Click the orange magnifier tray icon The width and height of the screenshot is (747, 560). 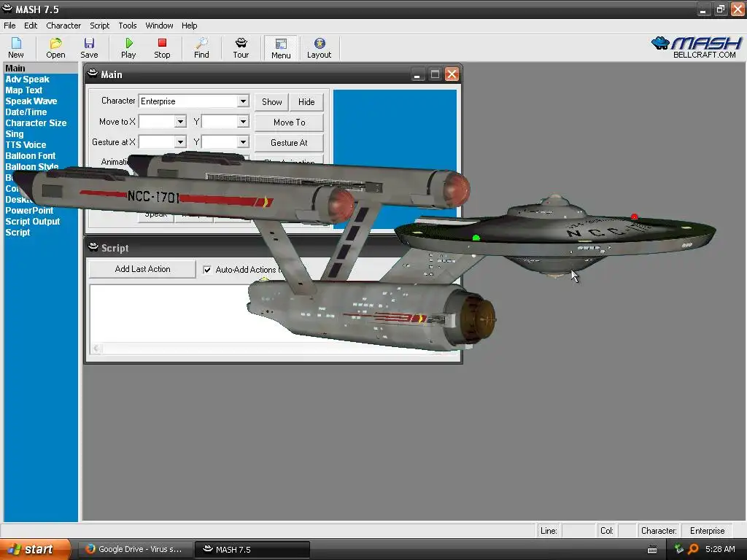point(693,549)
